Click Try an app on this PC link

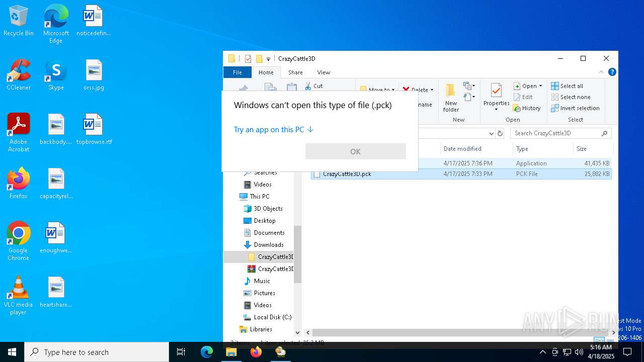[274, 130]
